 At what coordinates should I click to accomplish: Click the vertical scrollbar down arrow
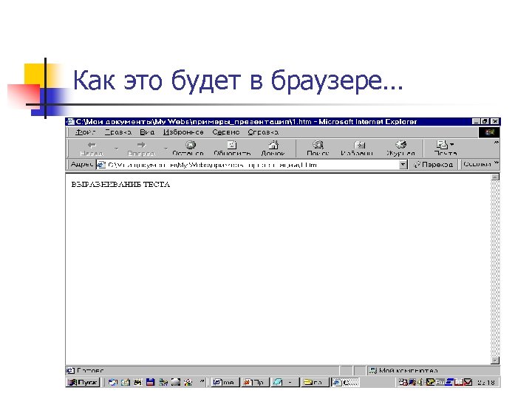tap(495, 361)
